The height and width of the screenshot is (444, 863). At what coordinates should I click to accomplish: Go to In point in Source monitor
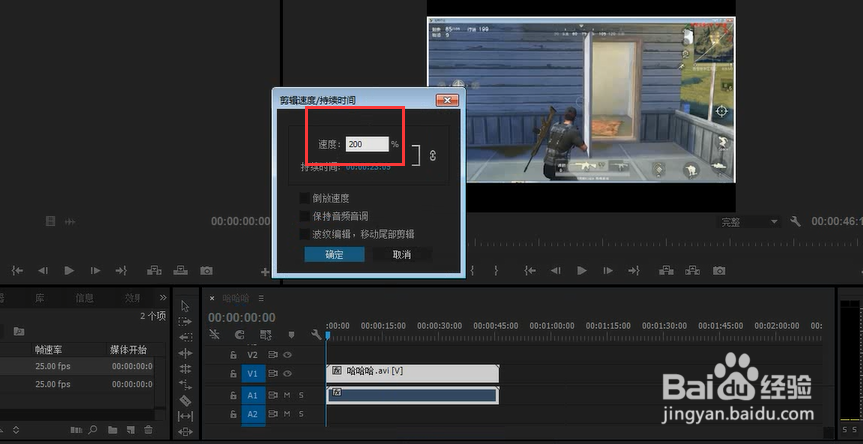pyautogui.click(x=18, y=270)
